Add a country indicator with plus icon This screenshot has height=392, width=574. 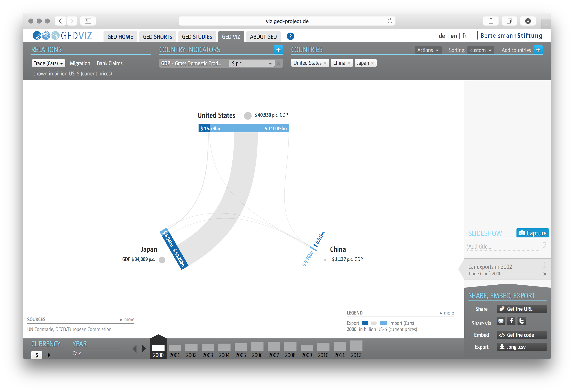pos(278,50)
